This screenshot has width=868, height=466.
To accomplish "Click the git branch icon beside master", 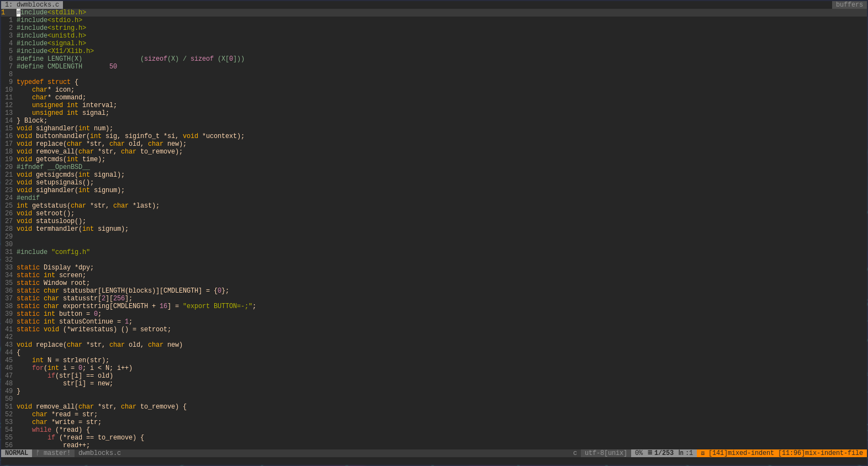I will [x=38, y=453].
